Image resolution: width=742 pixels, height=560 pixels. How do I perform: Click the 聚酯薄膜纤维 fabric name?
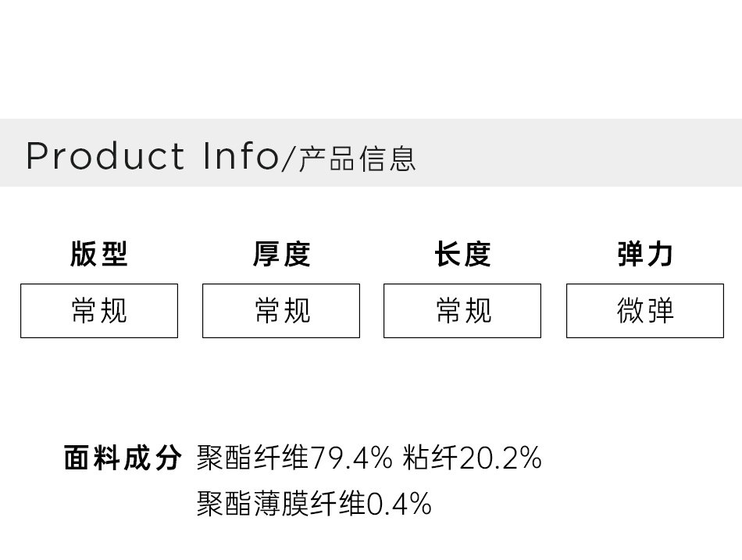click(x=281, y=504)
